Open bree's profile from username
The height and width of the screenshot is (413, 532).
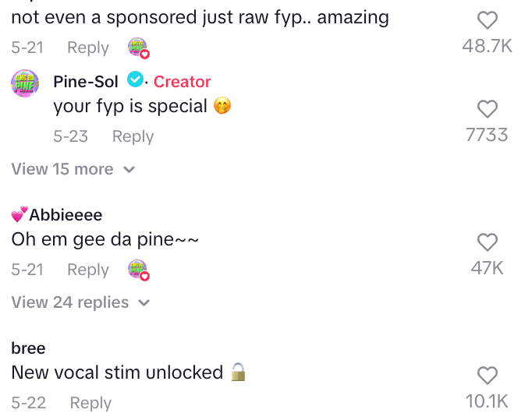click(29, 348)
